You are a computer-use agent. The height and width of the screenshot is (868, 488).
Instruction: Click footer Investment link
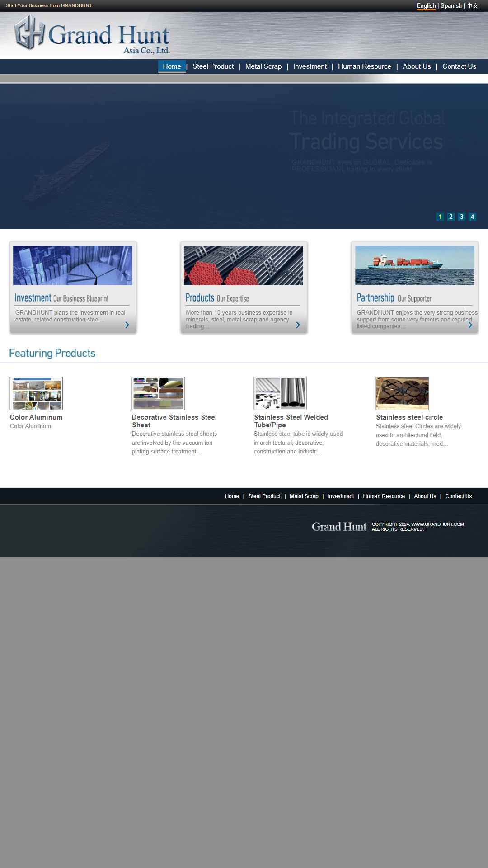point(341,496)
